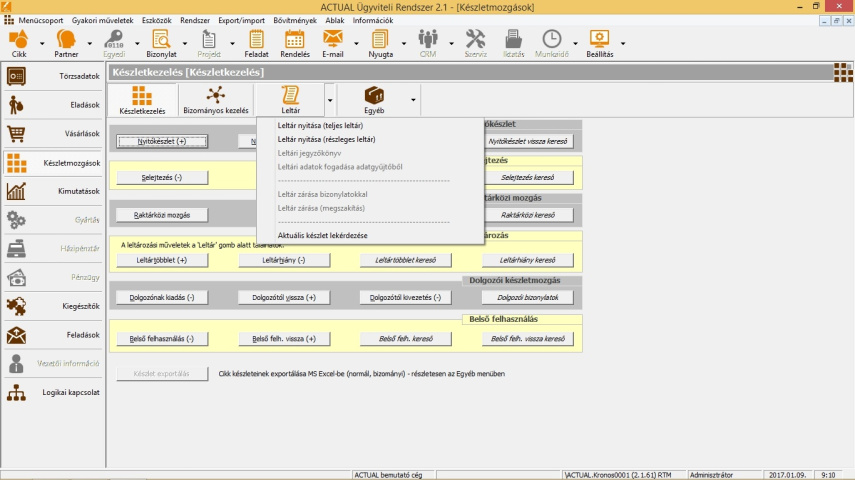
Task: Open the dropdown arrow next to Cikk
Action: [x=42, y=44]
